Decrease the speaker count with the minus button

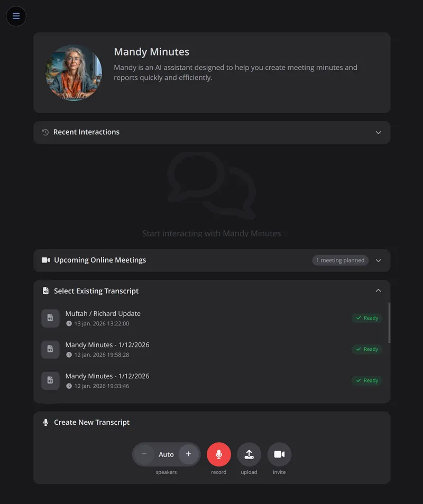144,454
